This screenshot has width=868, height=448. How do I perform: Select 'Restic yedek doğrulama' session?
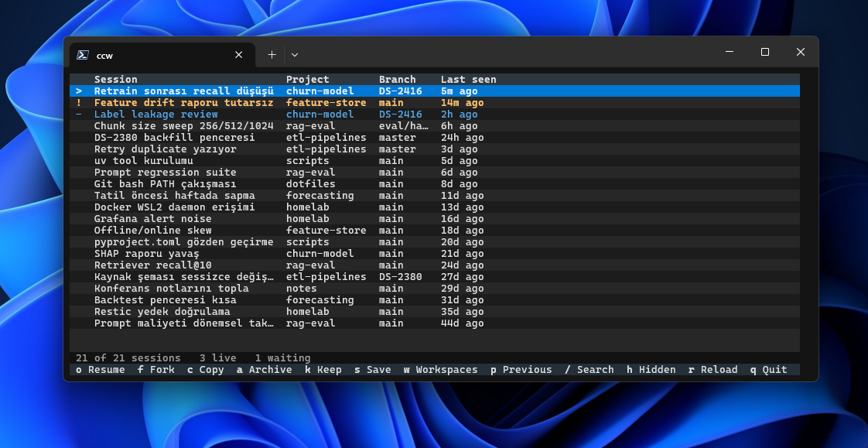click(x=435, y=312)
